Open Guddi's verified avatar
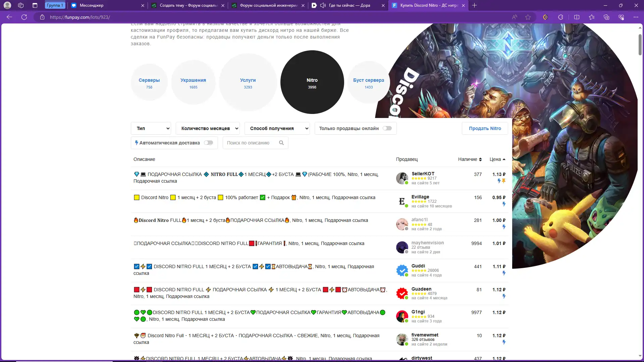Screen dimensions: 644x362 402,270
